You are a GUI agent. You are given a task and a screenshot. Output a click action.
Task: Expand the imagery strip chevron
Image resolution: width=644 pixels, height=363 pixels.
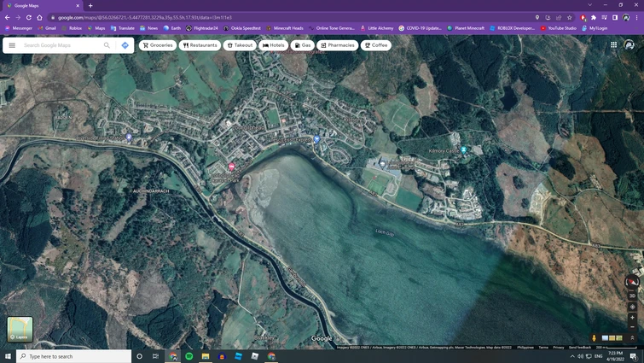(632, 338)
